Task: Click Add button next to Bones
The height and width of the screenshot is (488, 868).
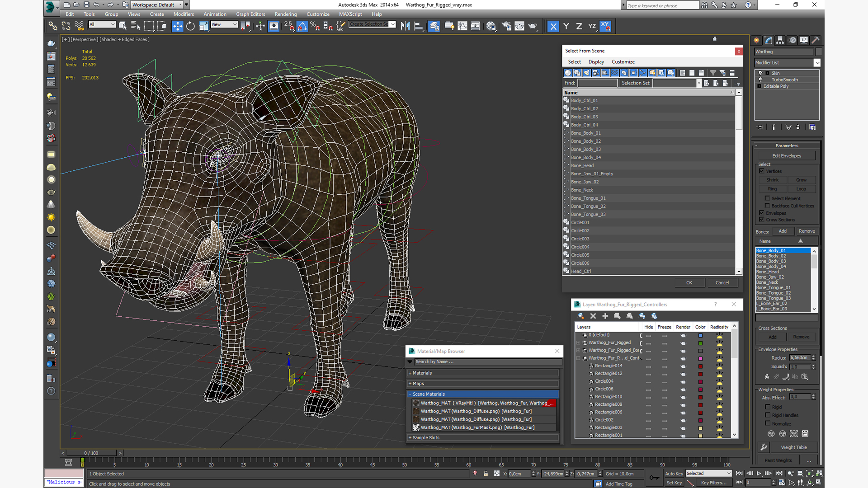Action: coord(783,231)
